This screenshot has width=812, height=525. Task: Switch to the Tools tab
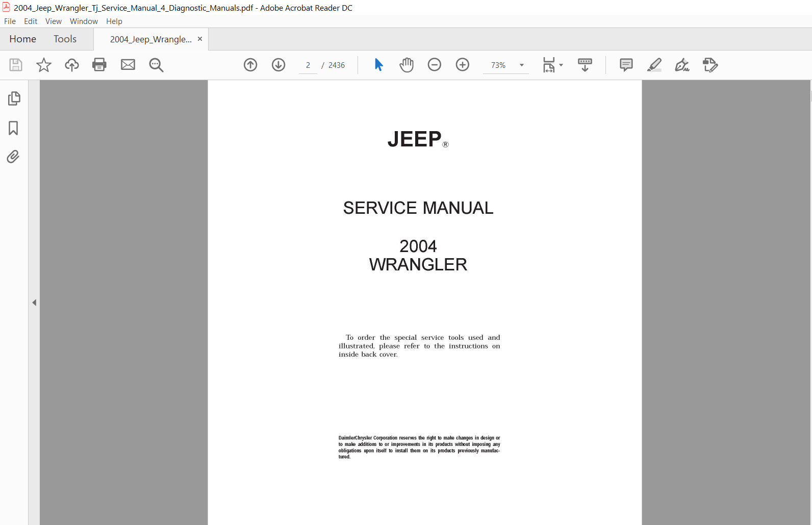(x=65, y=39)
